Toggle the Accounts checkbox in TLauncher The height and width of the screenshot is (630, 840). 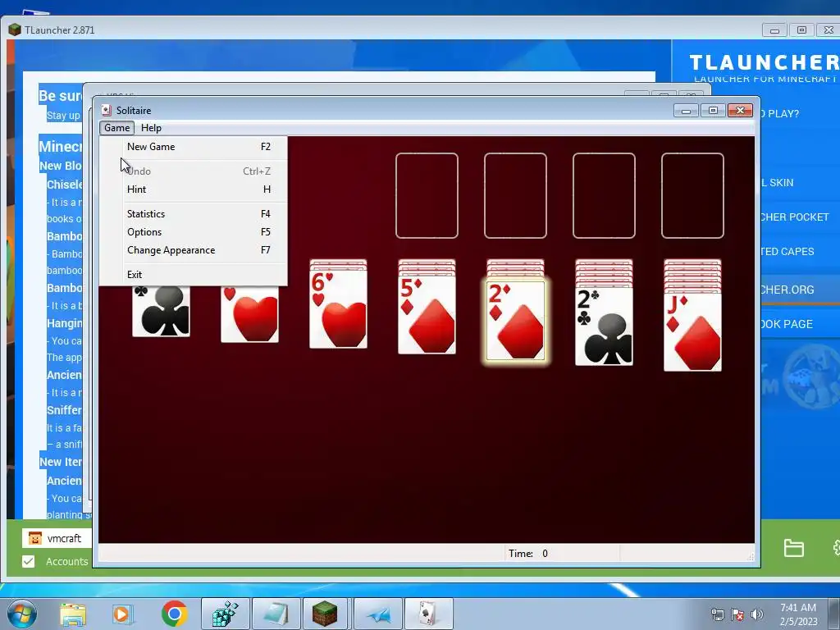(29, 561)
